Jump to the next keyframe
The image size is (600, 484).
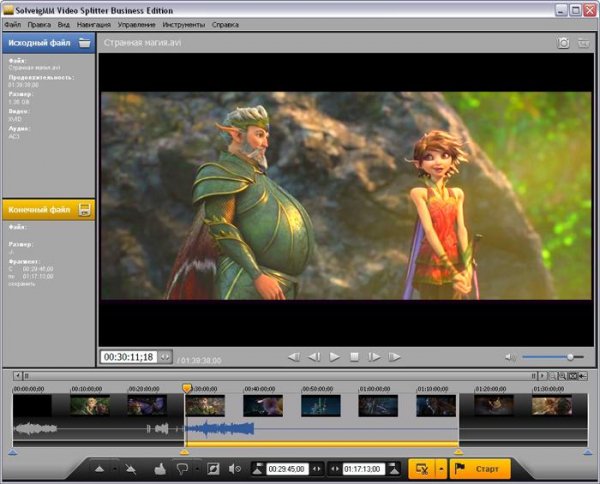click(394, 357)
